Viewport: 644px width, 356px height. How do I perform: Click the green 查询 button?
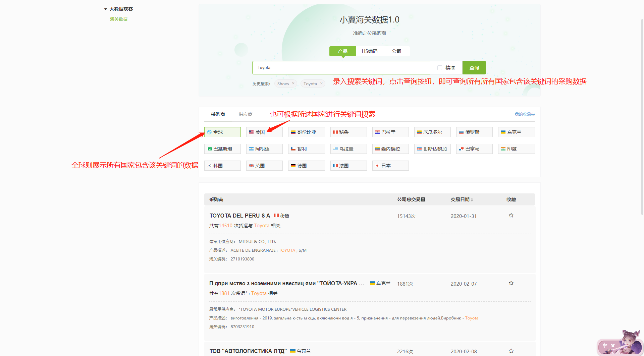click(x=474, y=68)
